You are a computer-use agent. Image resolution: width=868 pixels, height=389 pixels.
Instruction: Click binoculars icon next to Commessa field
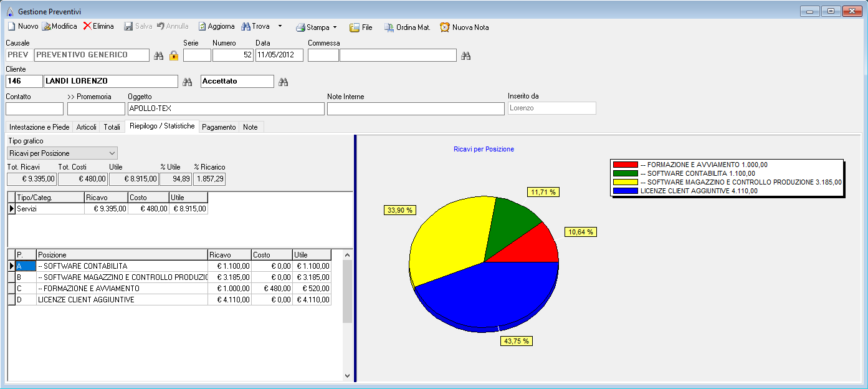pos(465,55)
